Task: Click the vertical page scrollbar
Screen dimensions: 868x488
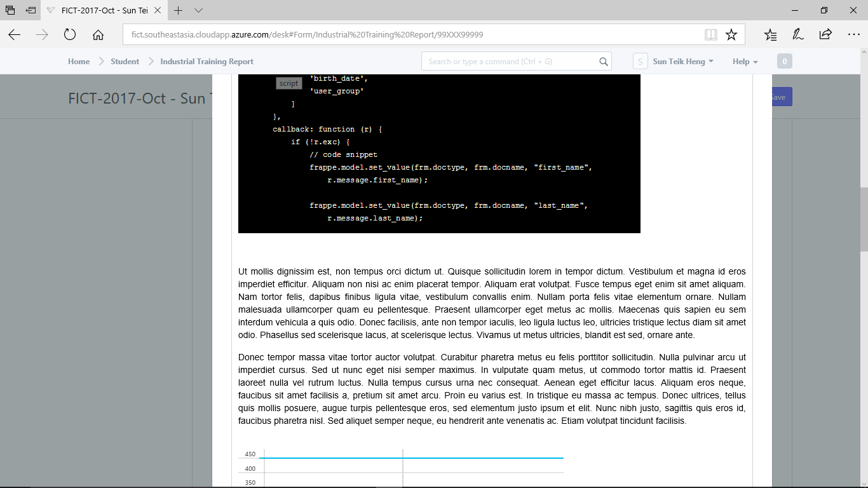Action: pos(864,219)
